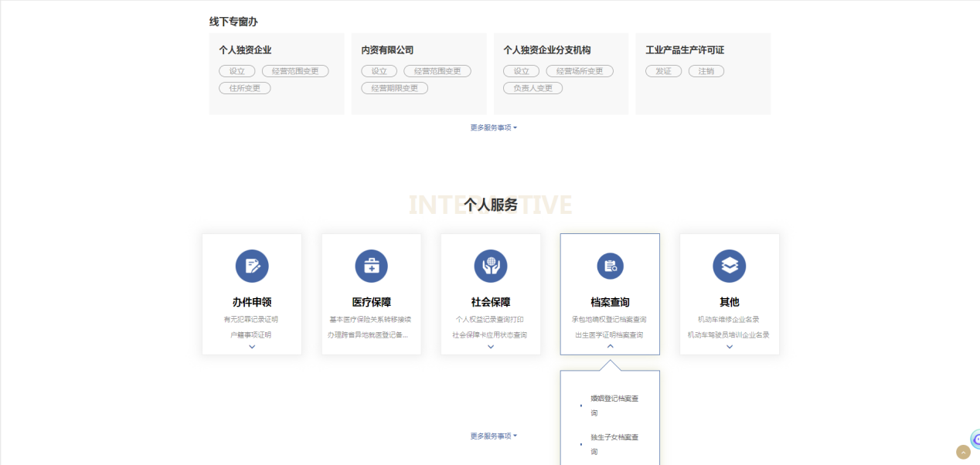Expand 更多服务事项 under 线下专窗办

[x=493, y=127]
